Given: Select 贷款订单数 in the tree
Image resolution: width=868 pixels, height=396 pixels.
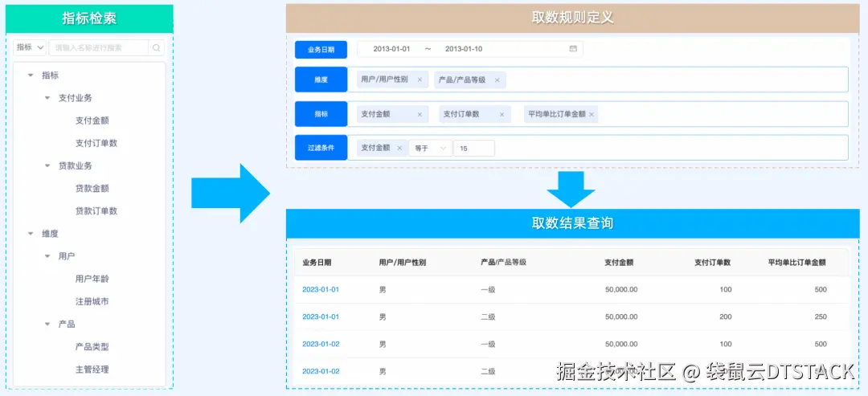Looking at the screenshot, I should click(96, 211).
